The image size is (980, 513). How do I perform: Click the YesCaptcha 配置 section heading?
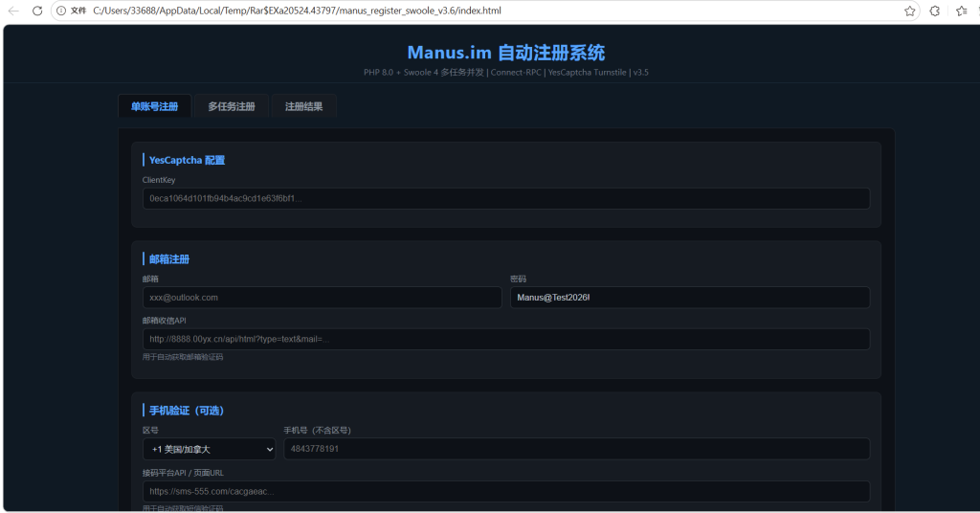[x=187, y=160]
